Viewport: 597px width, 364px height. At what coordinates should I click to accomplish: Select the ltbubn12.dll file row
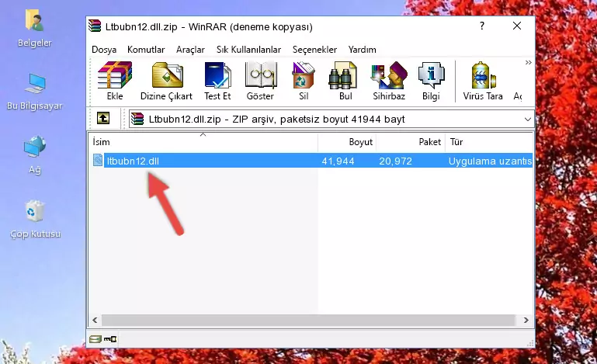click(x=312, y=161)
